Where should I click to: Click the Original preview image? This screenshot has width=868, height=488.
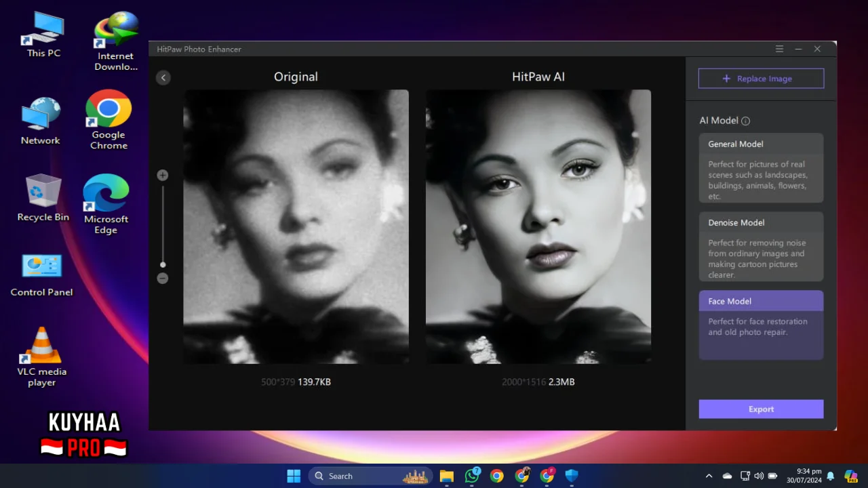point(296,227)
